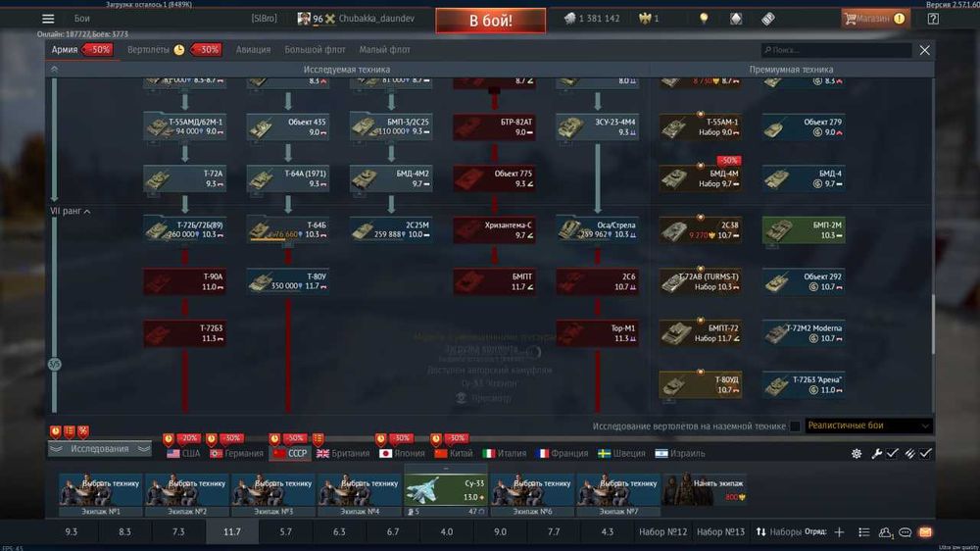Select the Германия nation tab
The width and height of the screenshot is (980, 551).
pos(236,453)
